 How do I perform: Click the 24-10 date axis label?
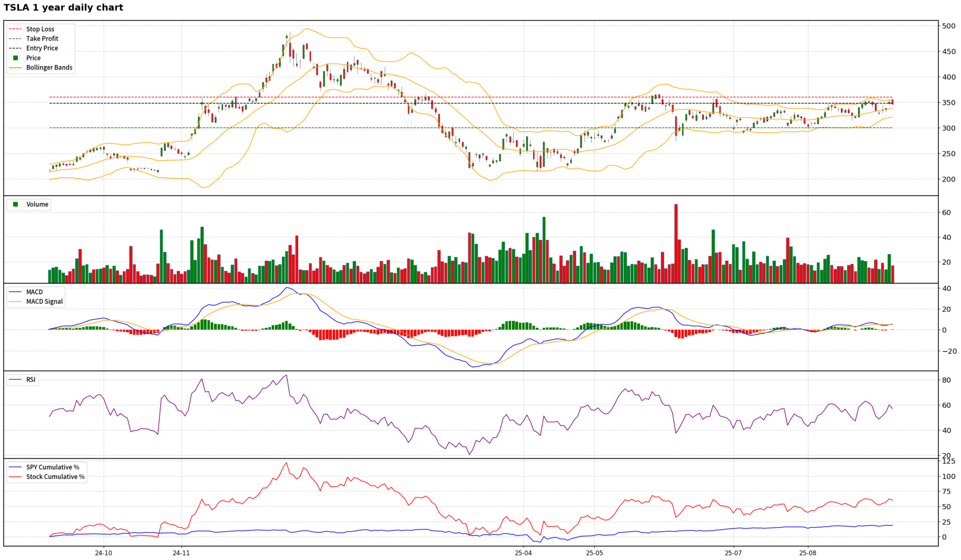coord(103,553)
